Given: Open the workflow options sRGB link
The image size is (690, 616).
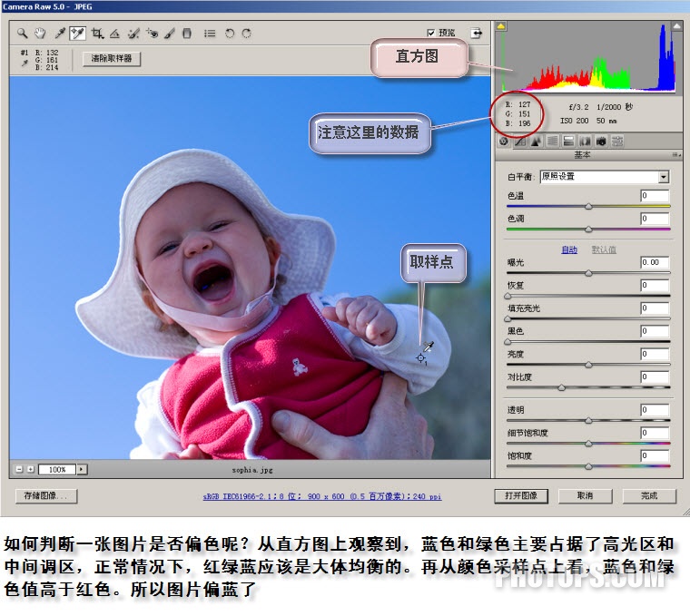Looking at the screenshot, I should pos(322,496).
